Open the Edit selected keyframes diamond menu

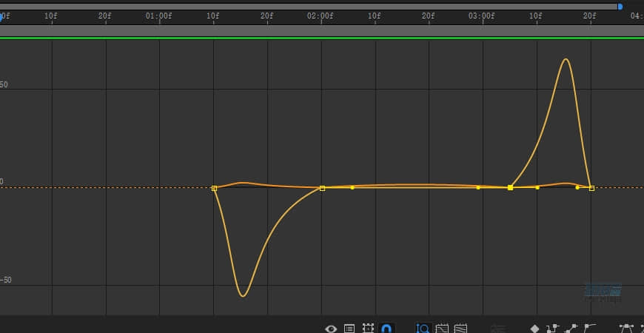pos(534,328)
